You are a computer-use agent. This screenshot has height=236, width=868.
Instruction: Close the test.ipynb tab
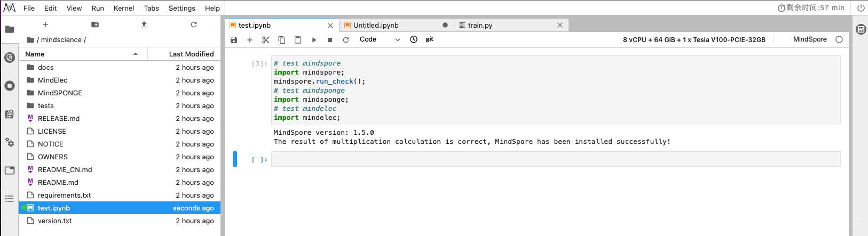coord(330,25)
